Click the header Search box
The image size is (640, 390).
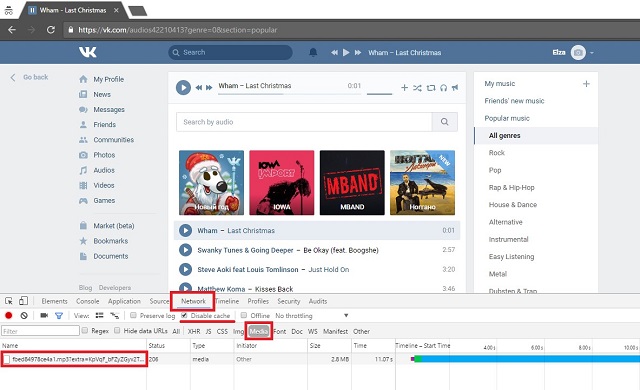point(230,52)
